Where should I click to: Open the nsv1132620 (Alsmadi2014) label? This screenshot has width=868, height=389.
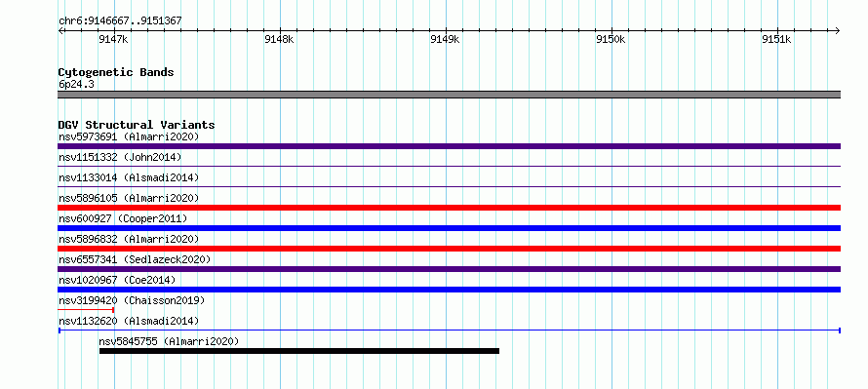[x=129, y=321]
